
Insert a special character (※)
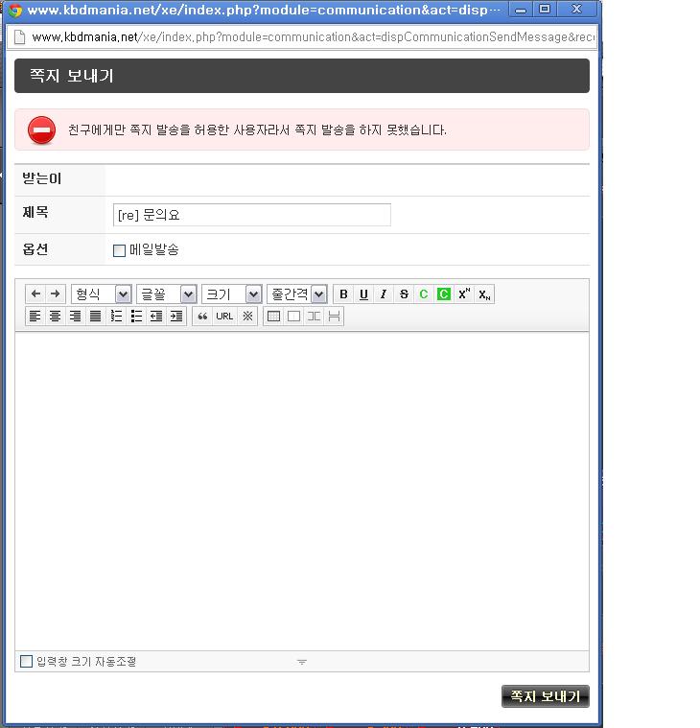pyautogui.click(x=248, y=317)
